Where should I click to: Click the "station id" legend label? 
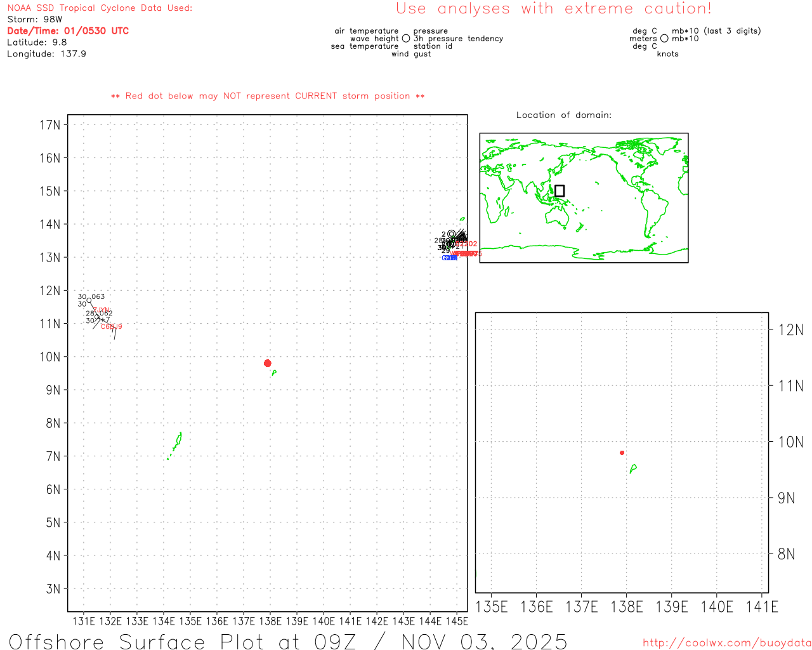(x=433, y=46)
